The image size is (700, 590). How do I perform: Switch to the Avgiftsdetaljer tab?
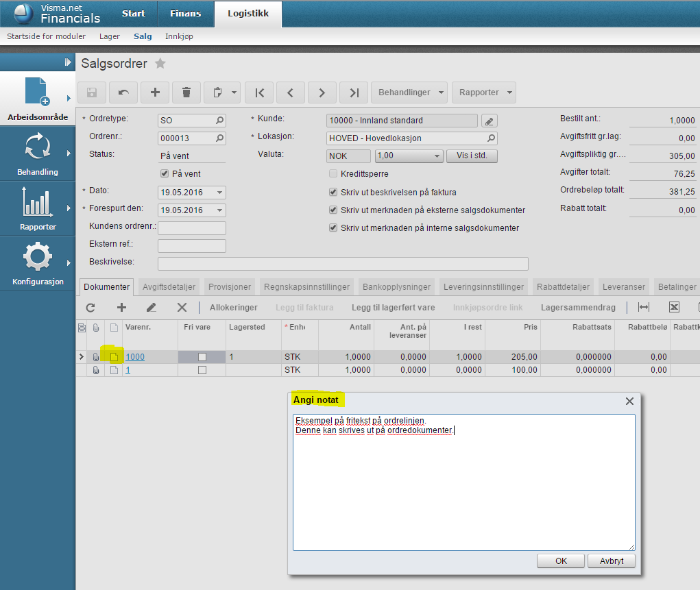coord(169,287)
